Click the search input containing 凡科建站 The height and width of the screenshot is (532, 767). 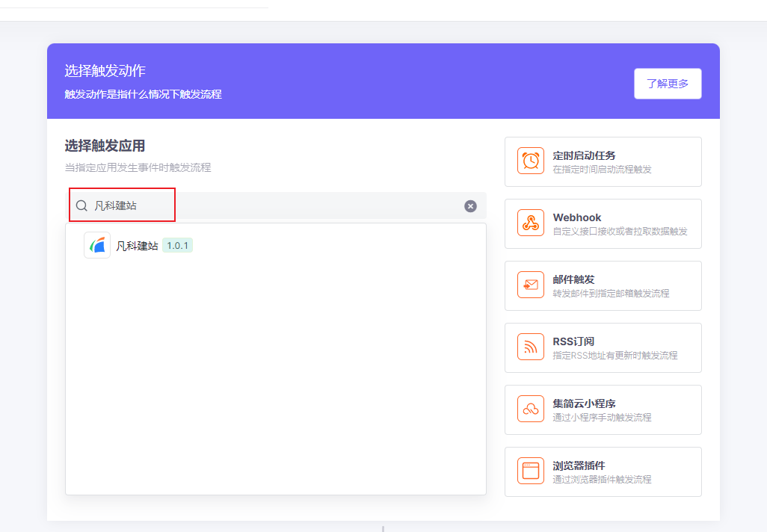pyautogui.click(x=276, y=206)
